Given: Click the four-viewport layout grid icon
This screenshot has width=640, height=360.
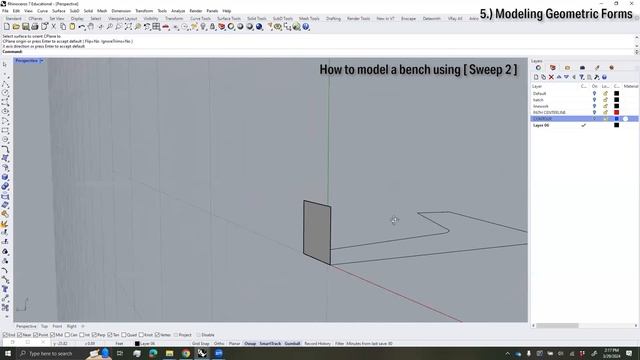Looking at the screenshot, I should point(156,27).
